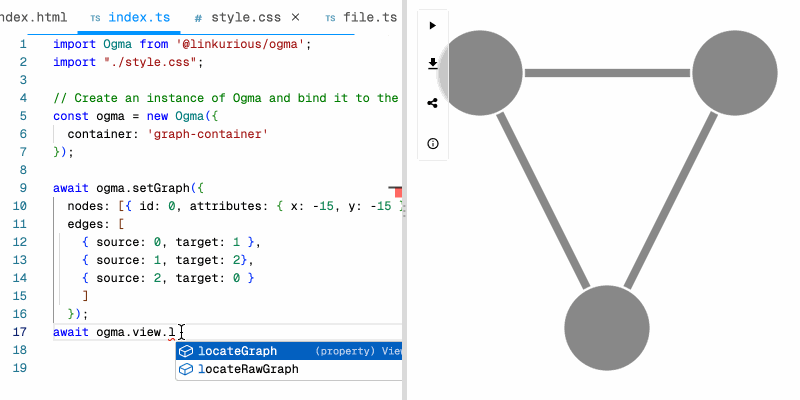Choose locateRawGraph from the autocomplete list

(248, 369)
